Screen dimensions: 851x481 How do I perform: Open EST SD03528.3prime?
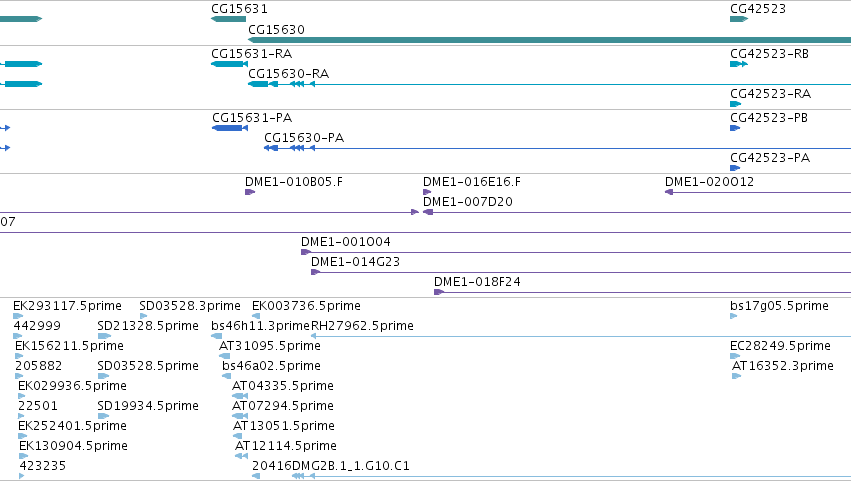click(x=190, y=306)
